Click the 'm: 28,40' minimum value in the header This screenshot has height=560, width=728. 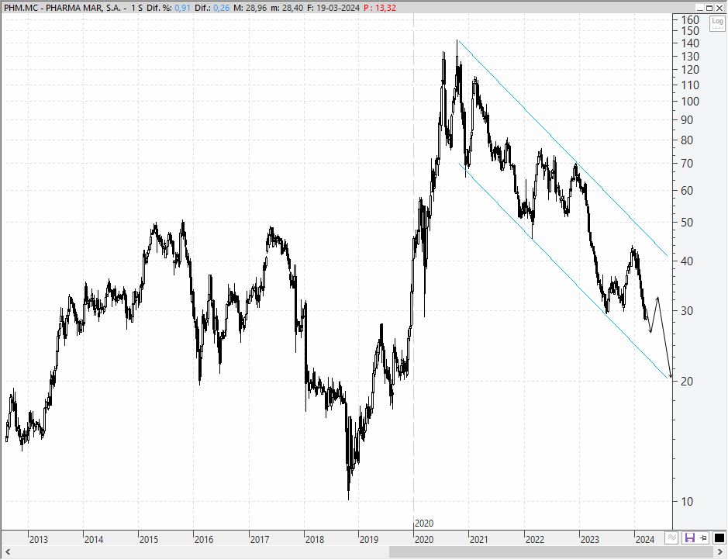click(x=288, y=8)
